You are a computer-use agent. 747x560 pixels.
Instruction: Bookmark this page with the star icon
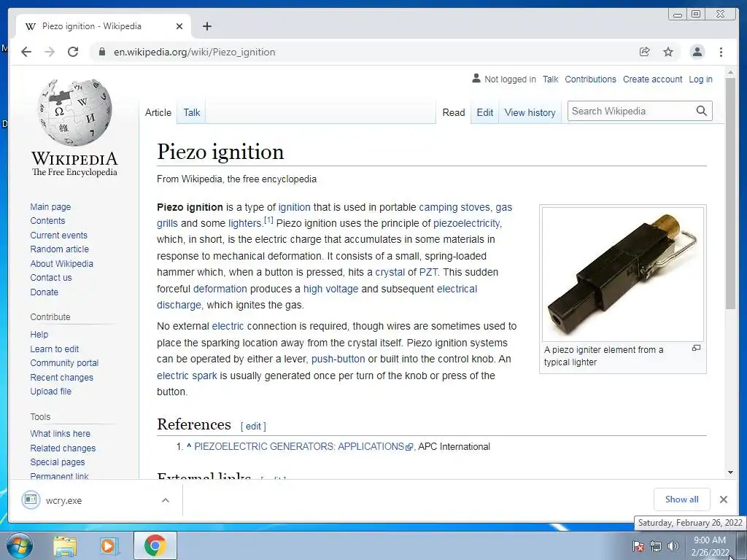point(668,52)
